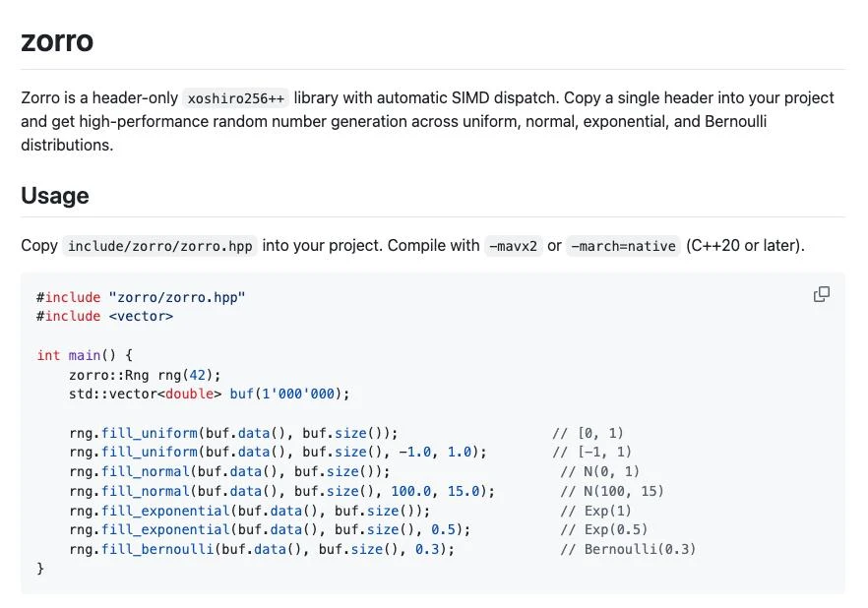Click the seed value 42 in rng

[197, 375]
